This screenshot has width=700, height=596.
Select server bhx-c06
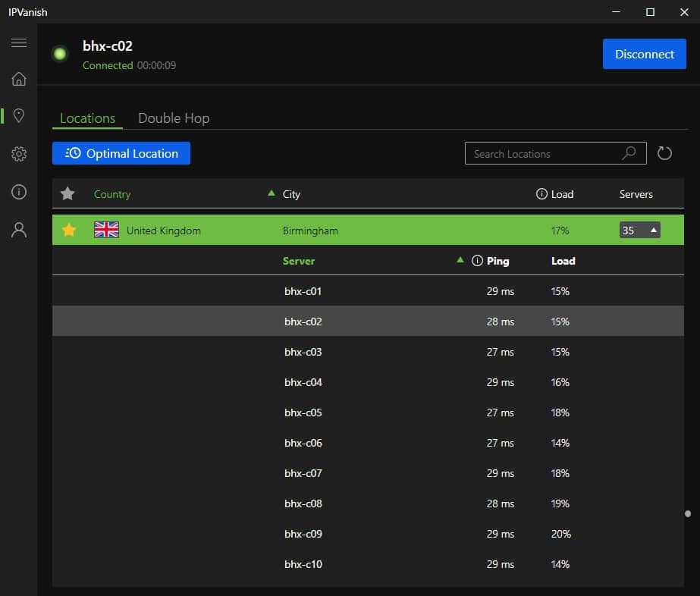[x=368, y=443]
